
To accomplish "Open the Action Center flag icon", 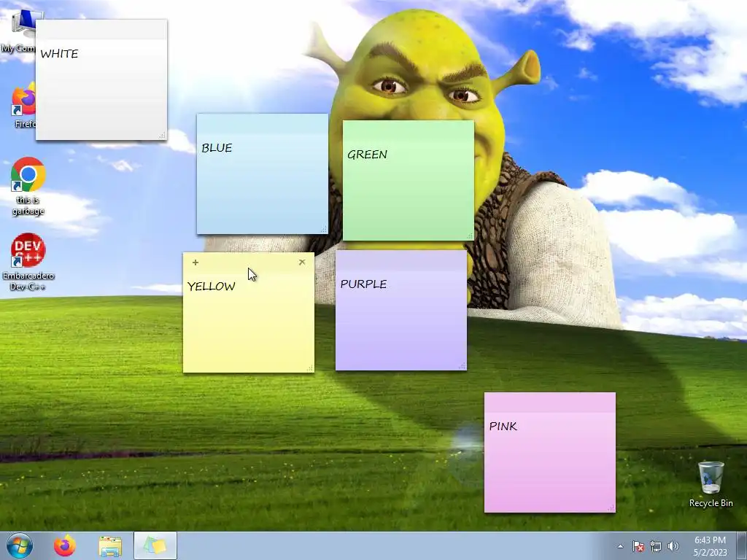I will tap(638, 546).
